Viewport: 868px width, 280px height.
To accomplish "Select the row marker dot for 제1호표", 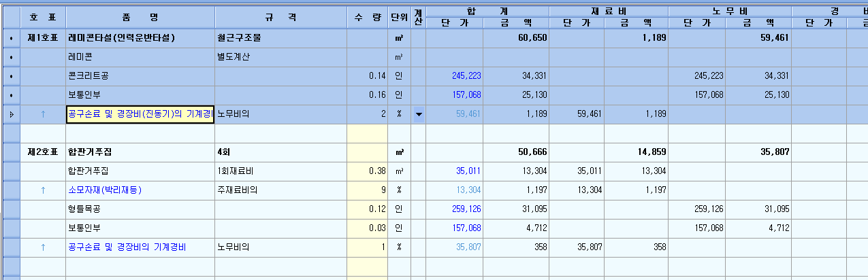I will click(x=10, y=38).
